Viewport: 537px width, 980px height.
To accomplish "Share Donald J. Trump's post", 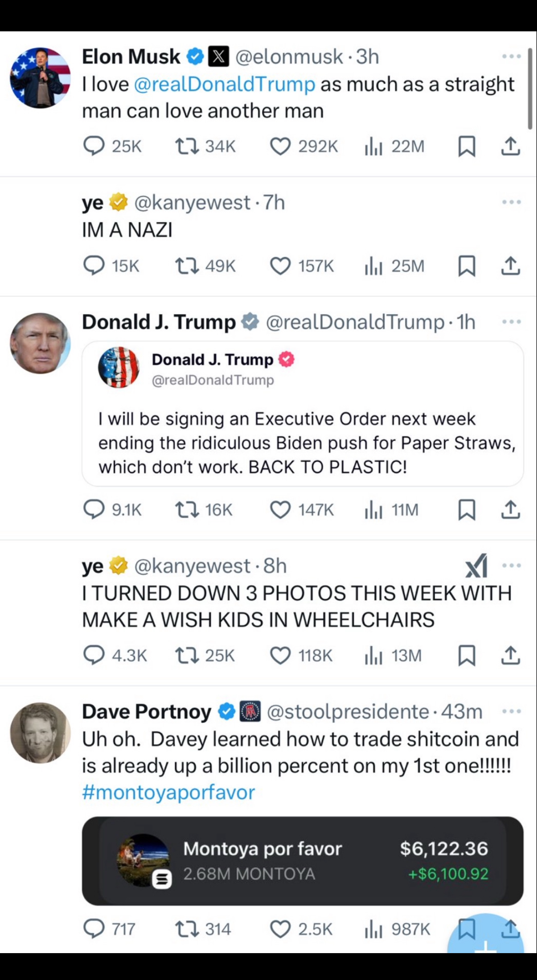I will tap(511, 510).
